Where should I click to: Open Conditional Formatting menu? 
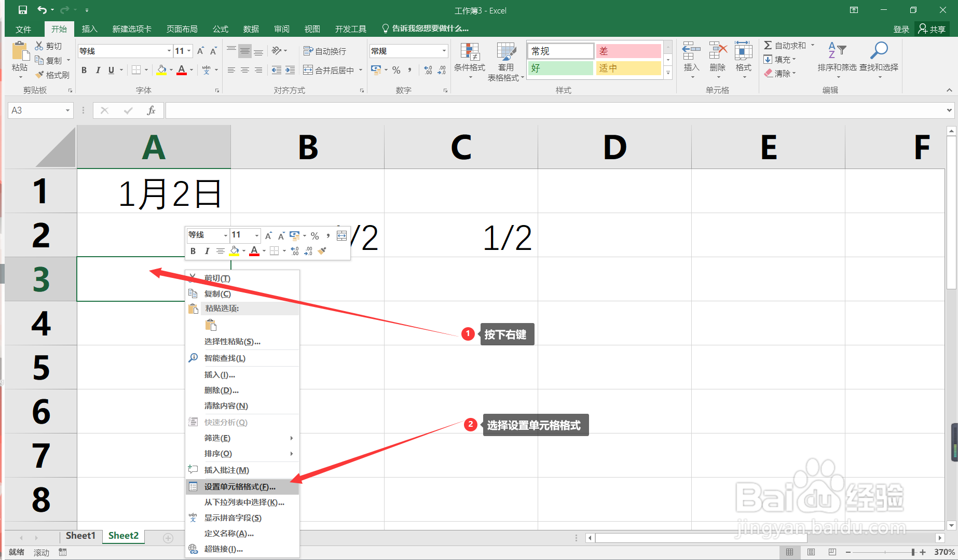tap(470, 61)
